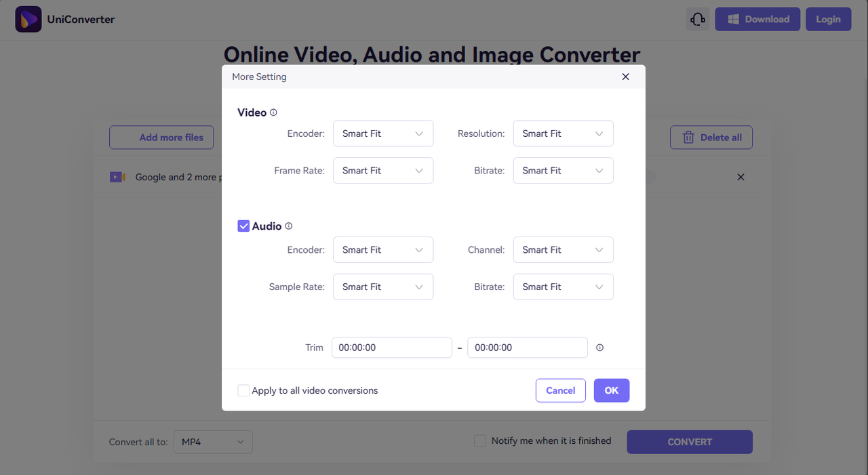Expand the Audio Bitrate dropdown
Image resolution: width=868 pixels, height=475 pixels.
click(564, 287)
